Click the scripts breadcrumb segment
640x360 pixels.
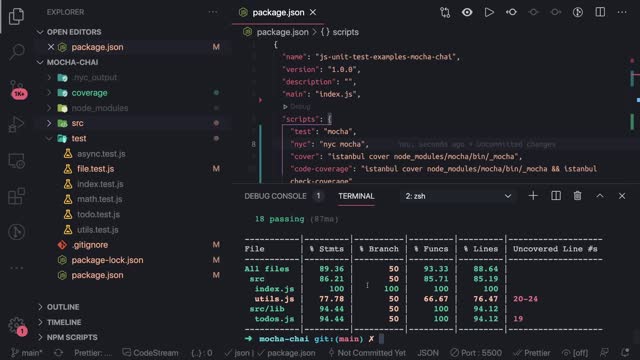click(345, 32)
